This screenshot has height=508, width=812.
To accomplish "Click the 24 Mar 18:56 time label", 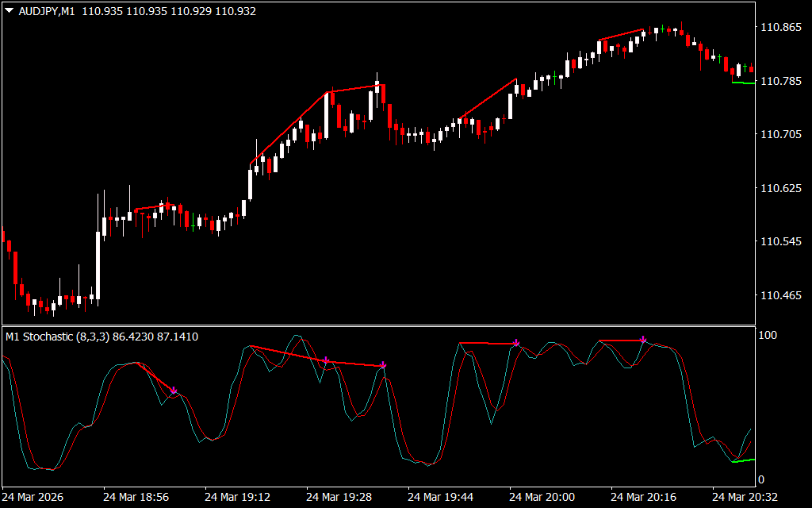I will [136, 497].
